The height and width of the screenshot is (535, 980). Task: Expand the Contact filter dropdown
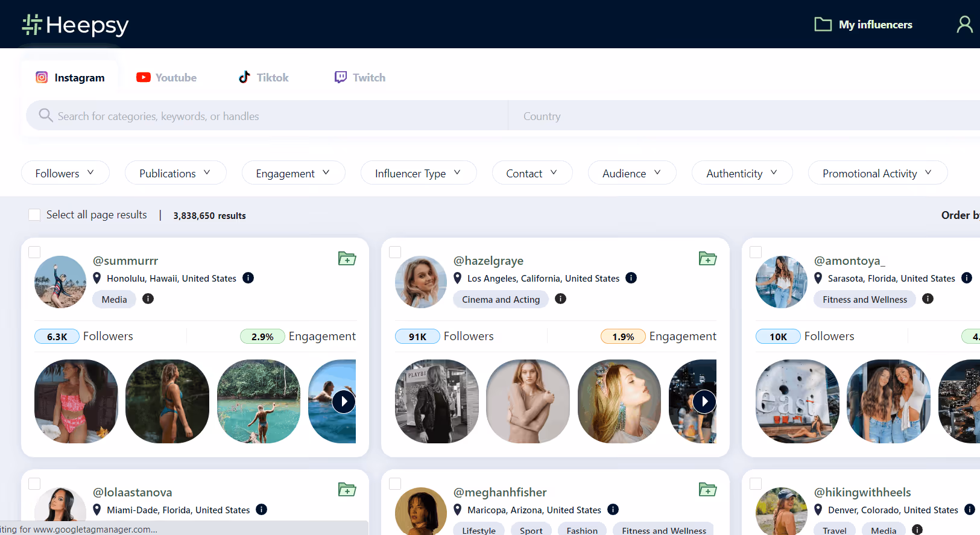pyautogui.click(x=532, y=173)
